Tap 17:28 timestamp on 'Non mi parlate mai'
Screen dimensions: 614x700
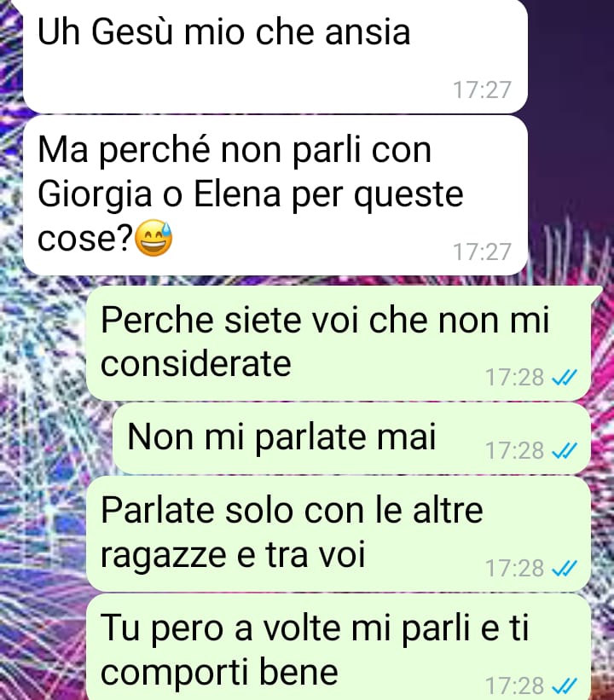[514, 451]
